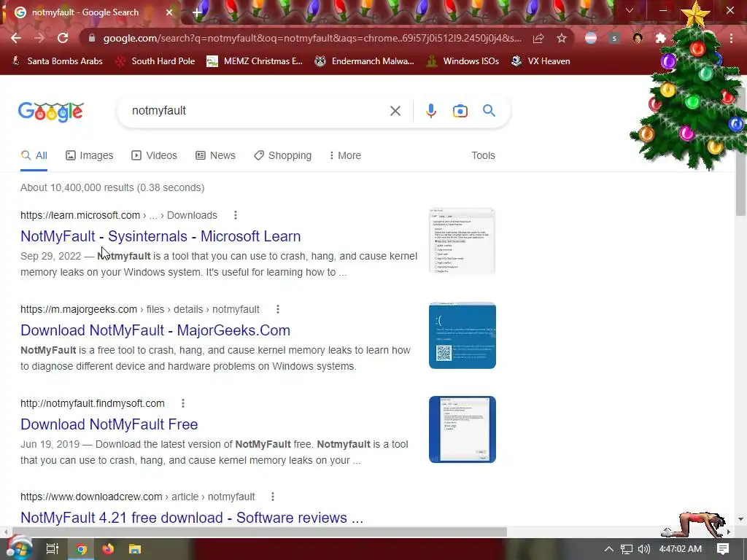This screenshot has width=747, height=560.
Task: Open the Windows Start menu
Action: coord(18,549)
